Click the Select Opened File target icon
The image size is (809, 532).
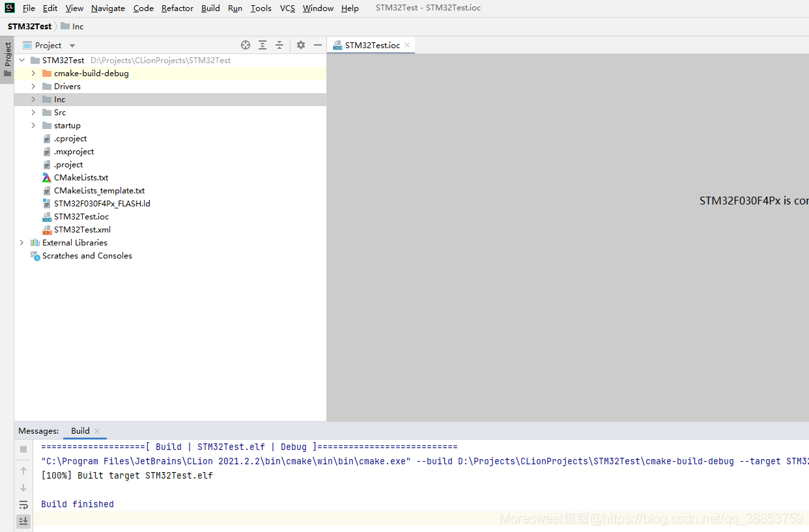pyautogui.click(x=246, y=45)
